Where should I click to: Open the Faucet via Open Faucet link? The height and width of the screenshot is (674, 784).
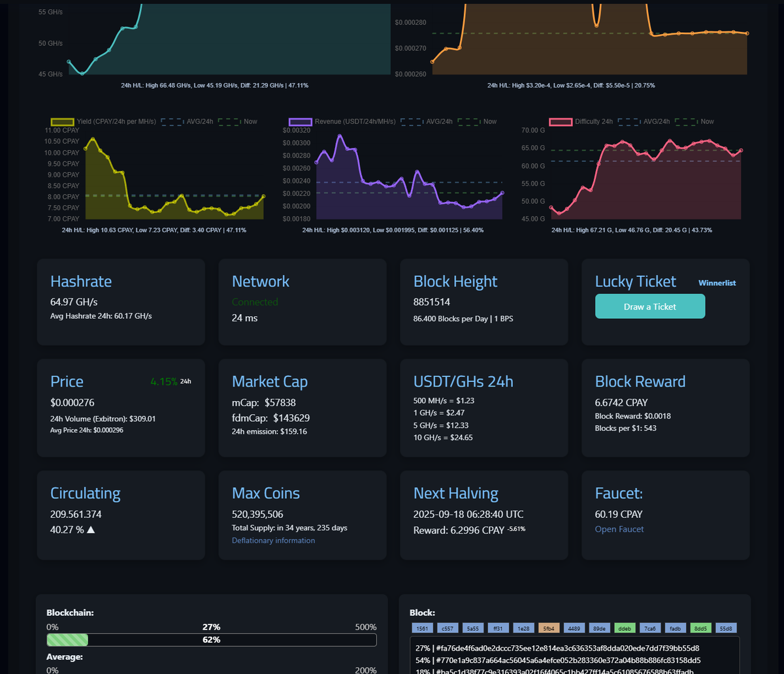pos(619,529)
